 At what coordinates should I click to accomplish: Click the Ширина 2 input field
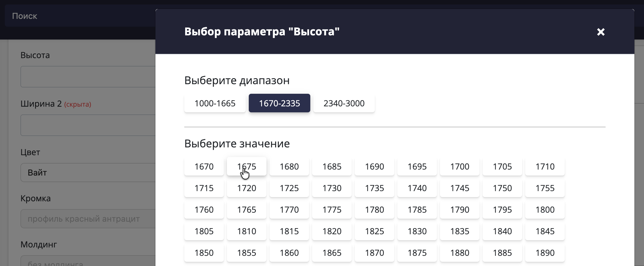point(87,125)
